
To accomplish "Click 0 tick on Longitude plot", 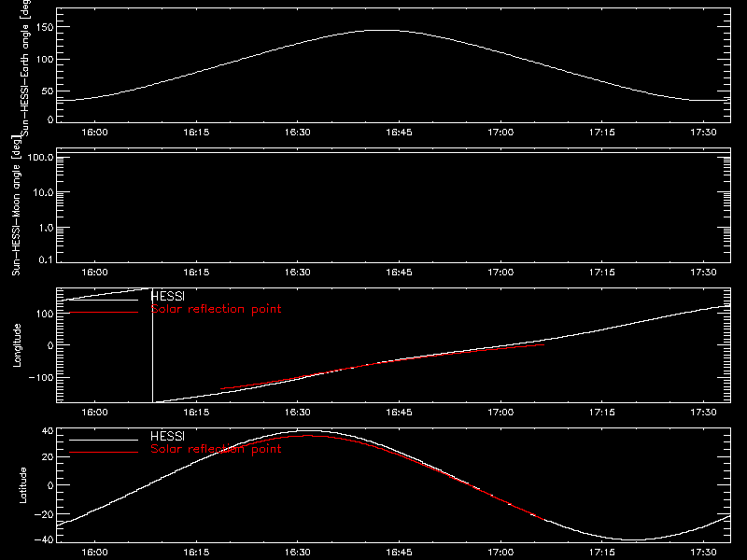I will 50,345.
